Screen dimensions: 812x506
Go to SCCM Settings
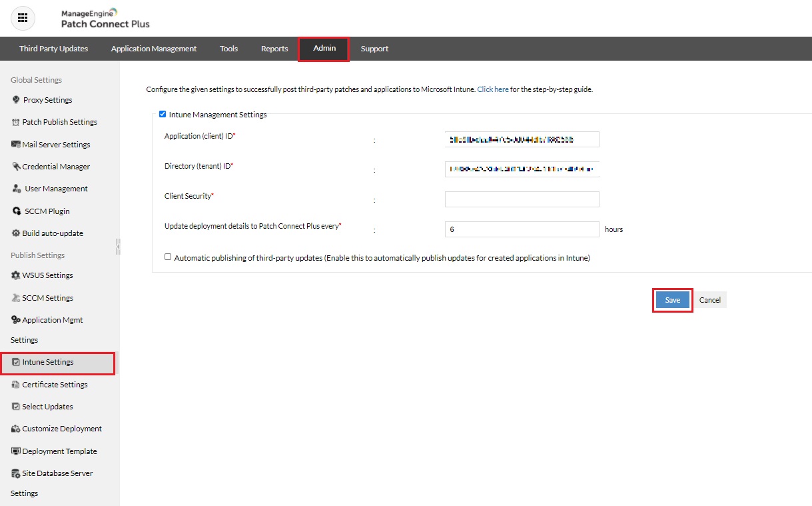click(x=47, y=298)
